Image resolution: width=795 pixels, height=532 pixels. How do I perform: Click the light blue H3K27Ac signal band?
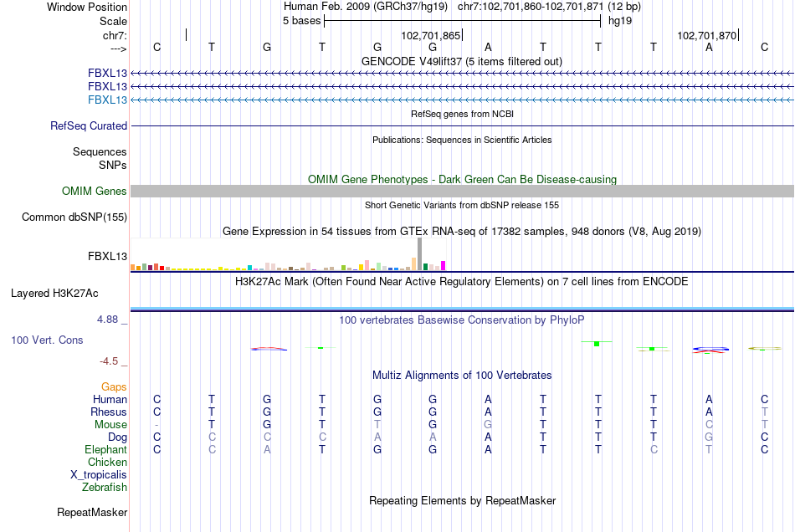pyautogui.click(x=462, y=309)
